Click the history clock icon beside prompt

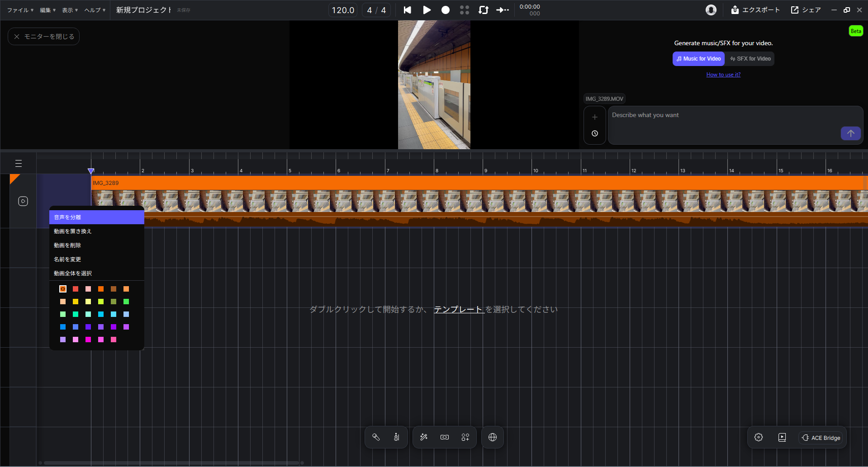point(595,133)
